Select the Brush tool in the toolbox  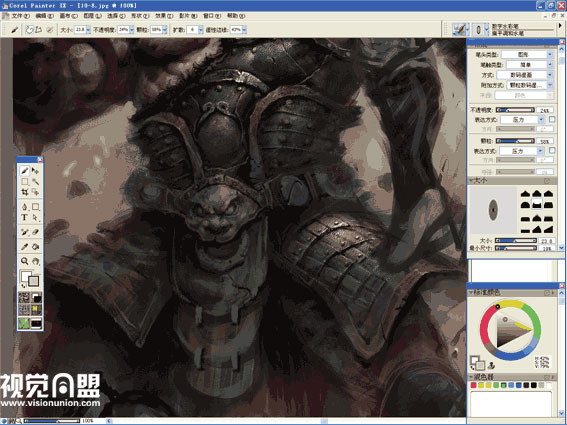tap(24, 170)
